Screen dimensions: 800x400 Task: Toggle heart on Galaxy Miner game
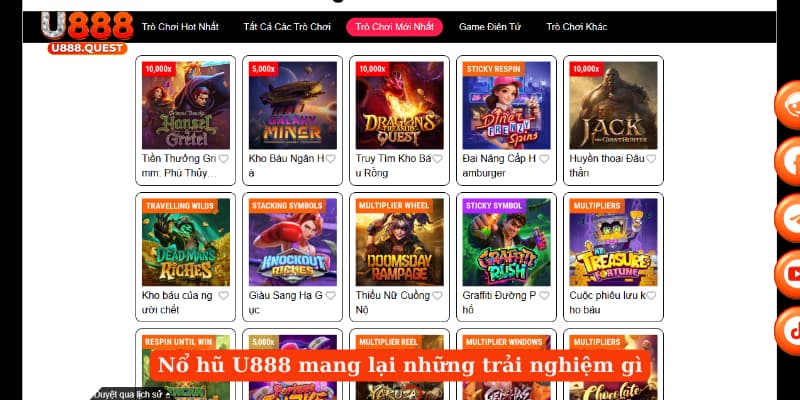click(x=331, y=159)
